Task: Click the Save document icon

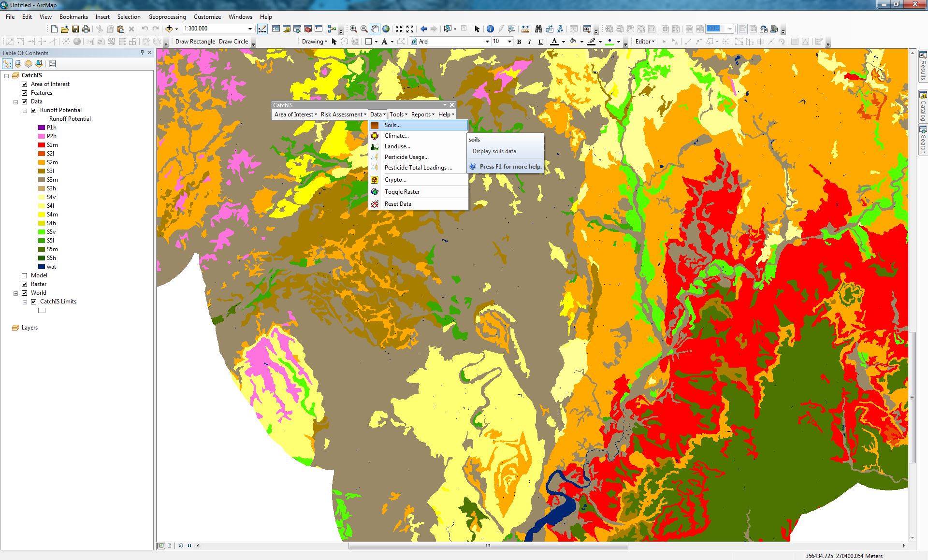Action: 75,29
